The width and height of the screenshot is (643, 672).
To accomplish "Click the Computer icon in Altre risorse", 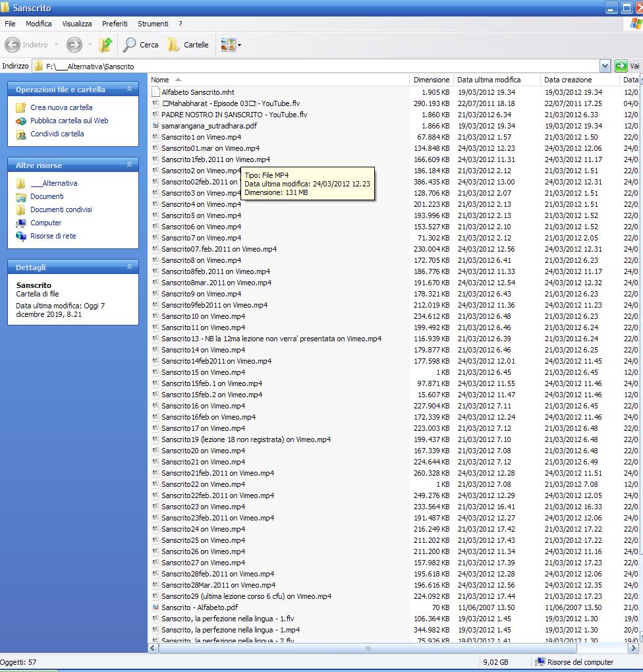I will pos(21,223).
